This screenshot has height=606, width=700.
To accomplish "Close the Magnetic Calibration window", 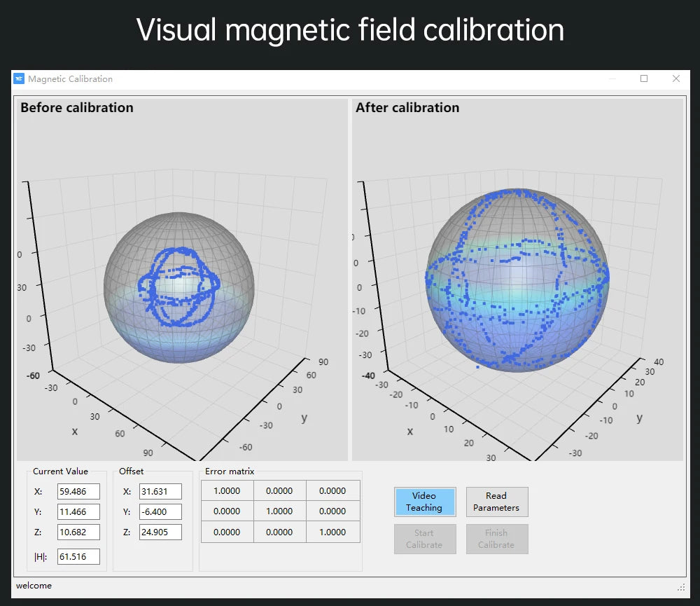I will click(676, 78).
